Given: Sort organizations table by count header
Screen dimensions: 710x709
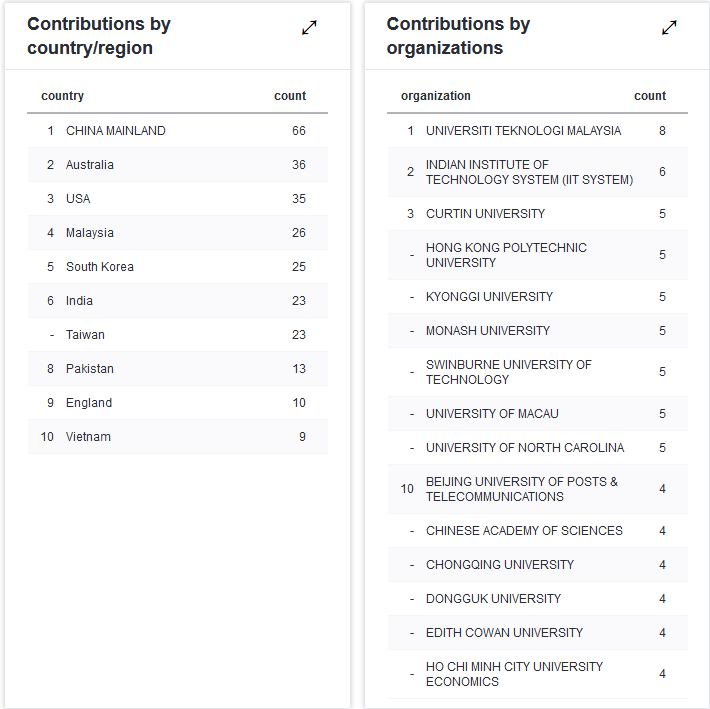Looking at the screenshot, I should 650,96.
